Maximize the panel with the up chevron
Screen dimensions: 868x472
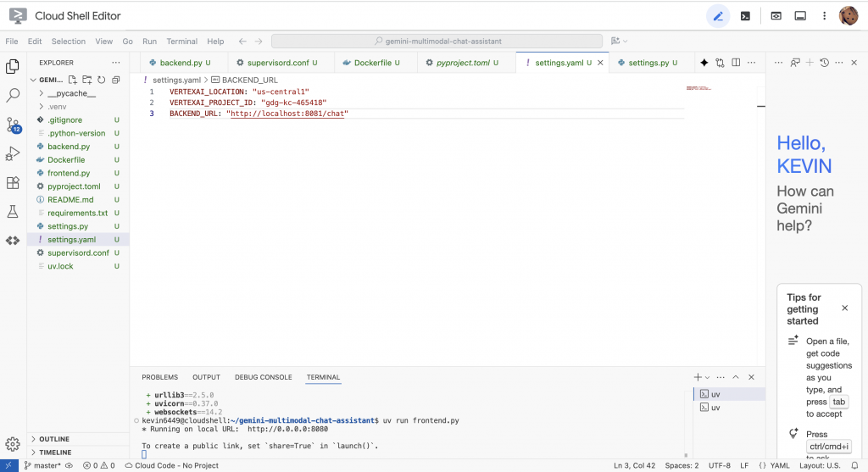736,377
